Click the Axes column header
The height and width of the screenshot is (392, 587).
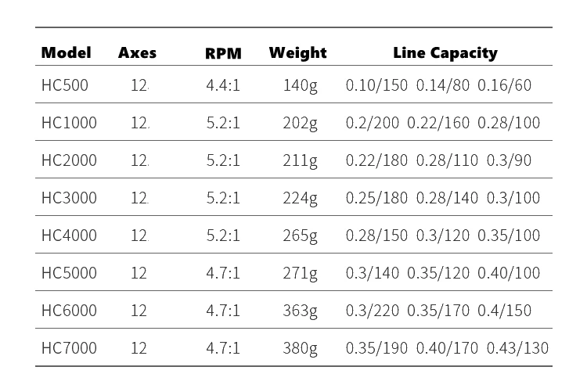click(138, 52)
